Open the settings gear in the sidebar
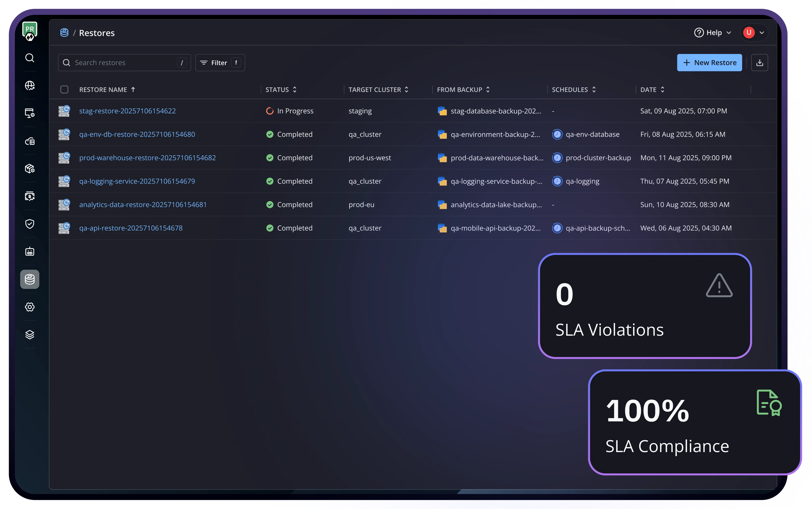 (30, 307)
